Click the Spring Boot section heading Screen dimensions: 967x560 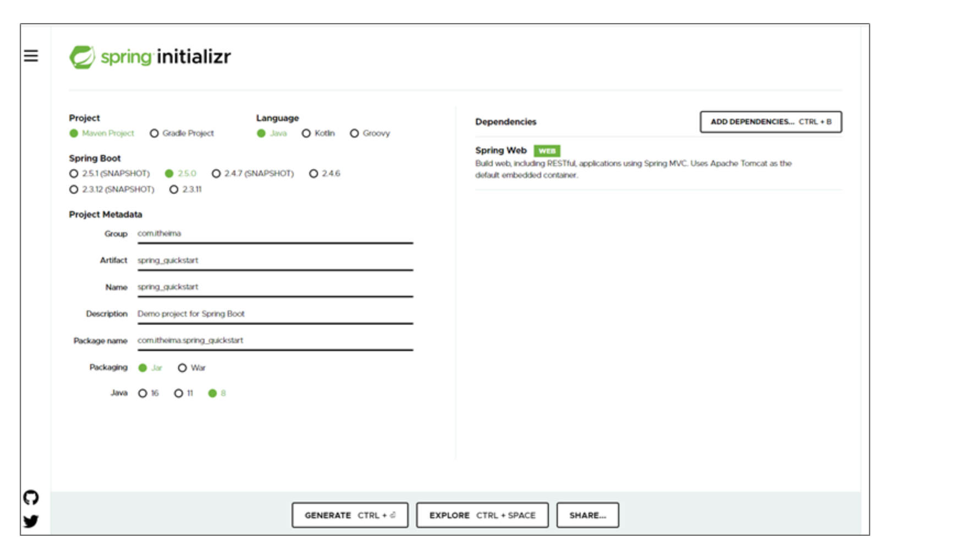click(95, 158)
